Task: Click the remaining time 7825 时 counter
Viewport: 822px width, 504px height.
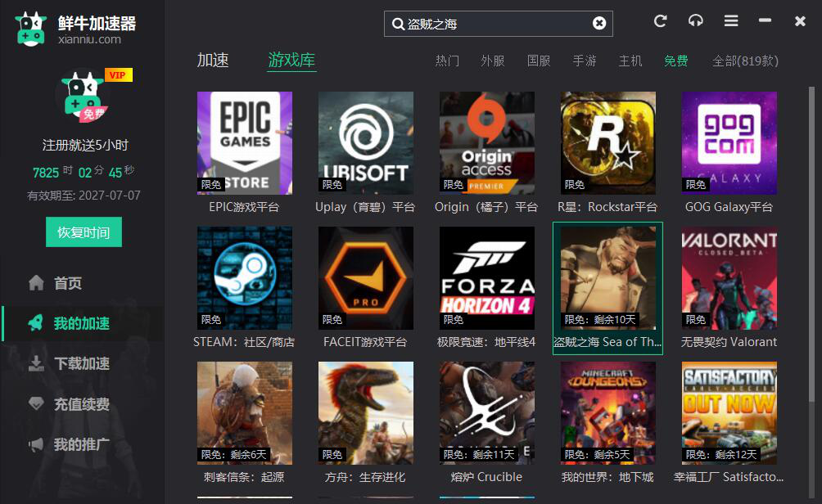Action: click(x=52, y=172)
